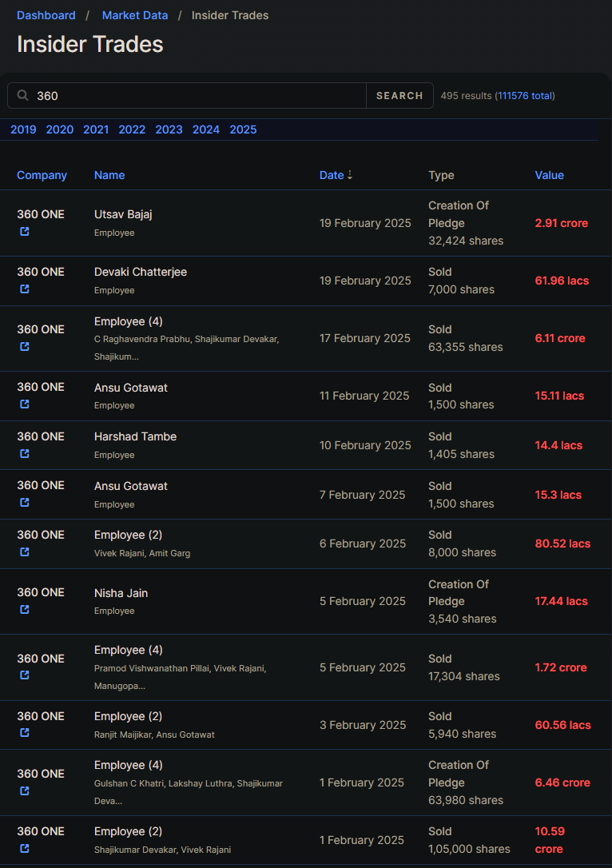Open external link icon for Utsav Bajaj row
Screen dimensions: 612x868
point(24,232)
